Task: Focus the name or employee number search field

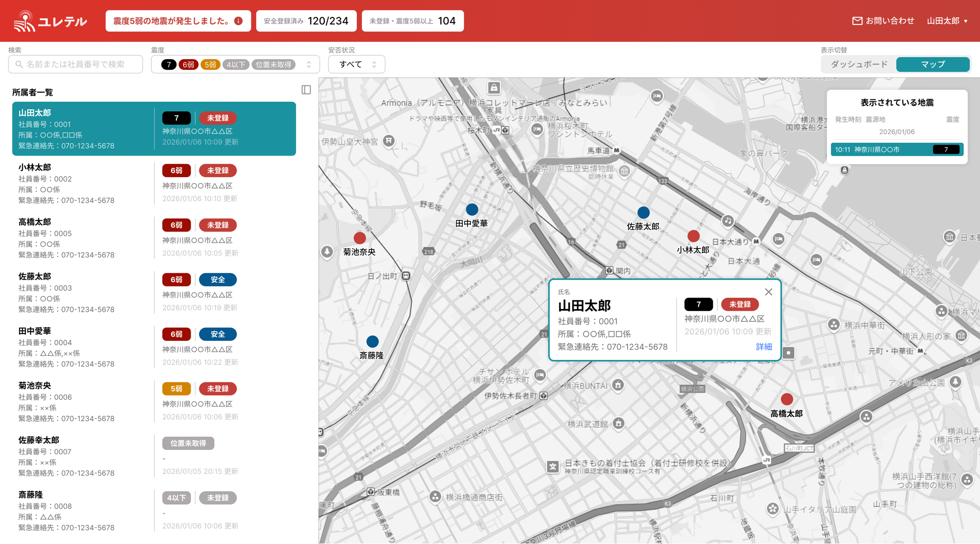Action: pos(75,65)
